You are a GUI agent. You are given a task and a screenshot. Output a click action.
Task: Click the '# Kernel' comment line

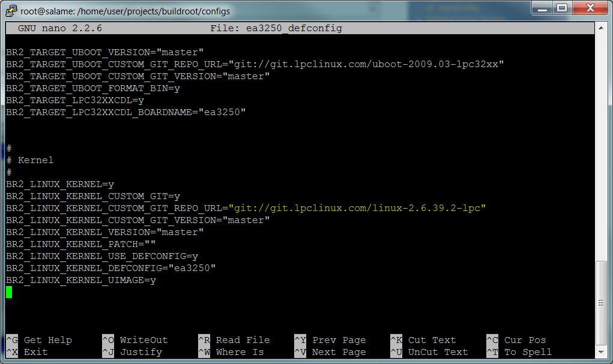point(29,160)
